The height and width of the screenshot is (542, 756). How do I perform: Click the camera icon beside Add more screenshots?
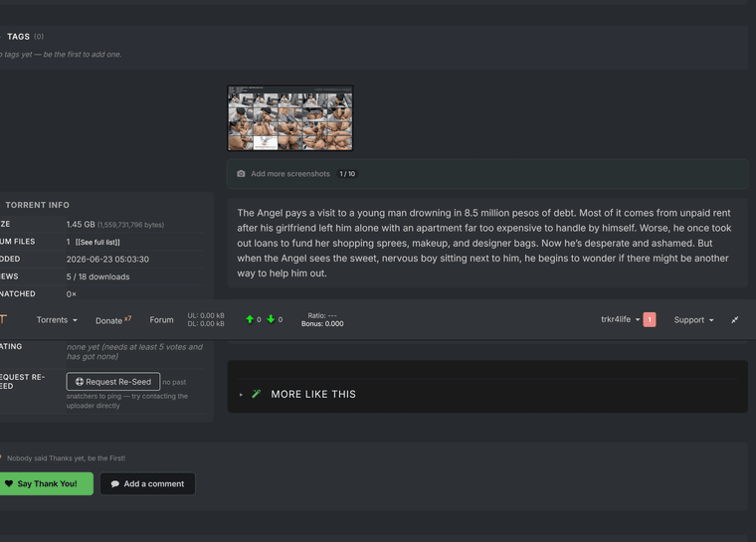(241, 174)
